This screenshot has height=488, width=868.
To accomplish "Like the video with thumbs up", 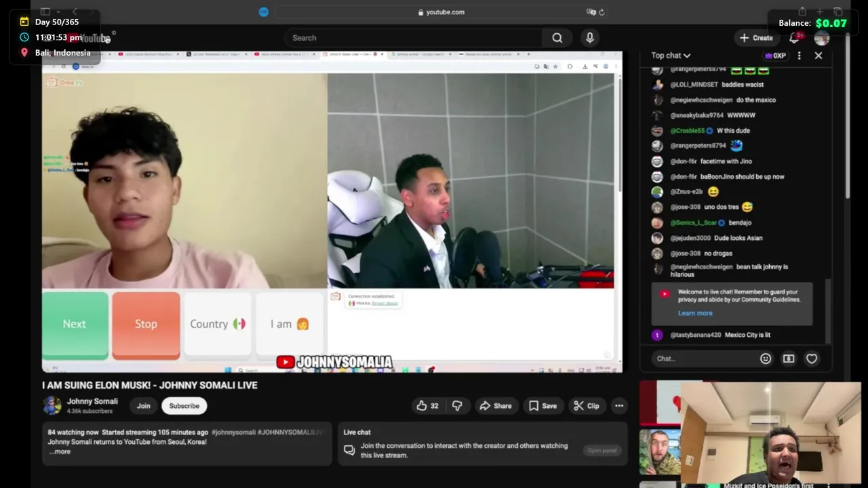I will tap(427, 406).
